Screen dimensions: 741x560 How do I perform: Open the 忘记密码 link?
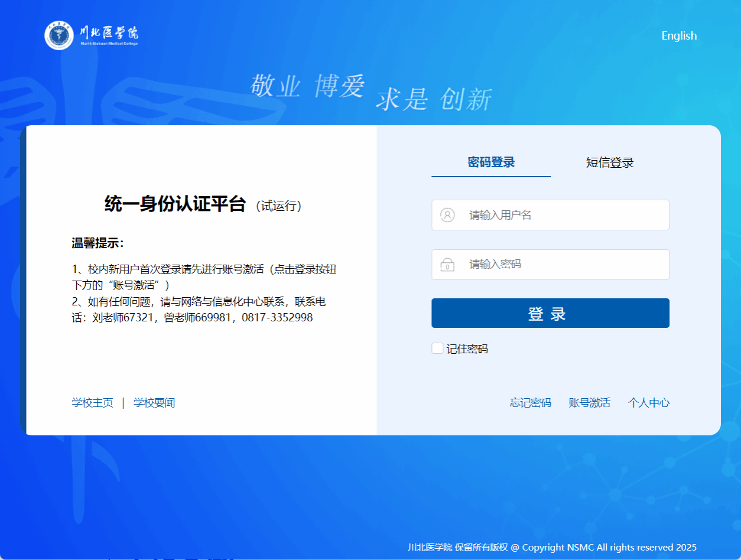530,403
